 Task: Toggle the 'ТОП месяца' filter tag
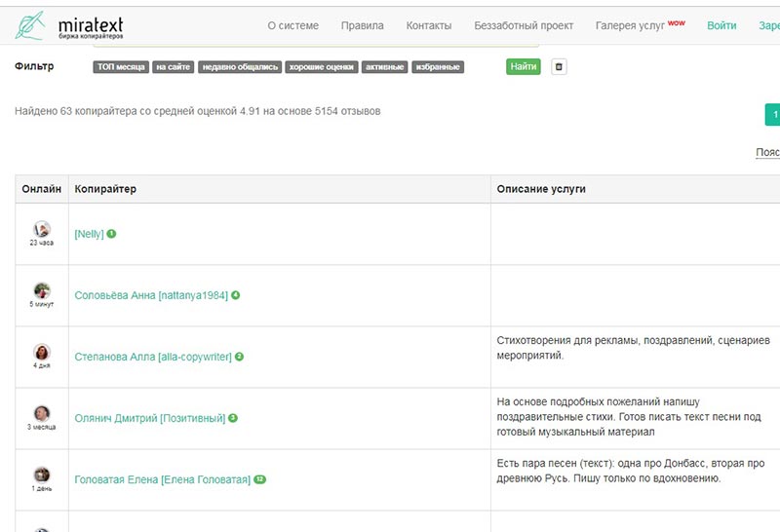tap(121, 67)
